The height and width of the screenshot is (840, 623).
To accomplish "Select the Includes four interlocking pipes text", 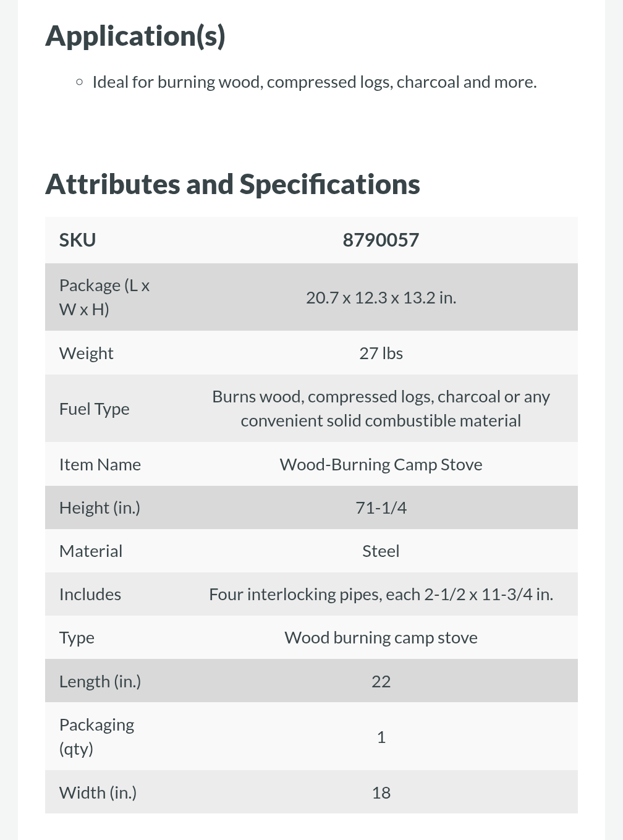I will (381, 594).
